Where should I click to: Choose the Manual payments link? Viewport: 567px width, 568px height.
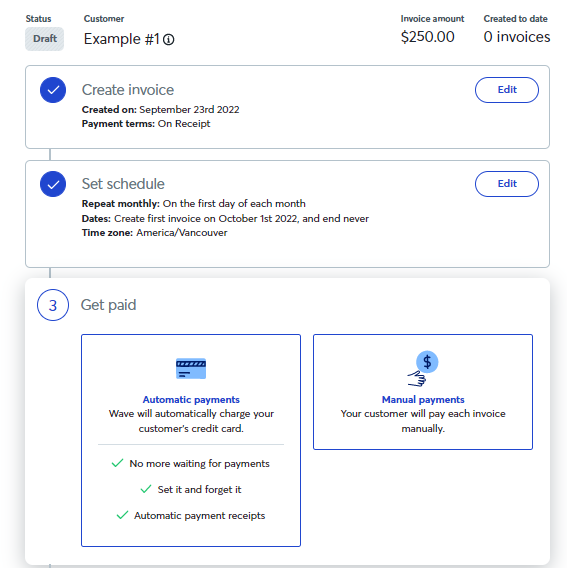(x=423, y=400)
